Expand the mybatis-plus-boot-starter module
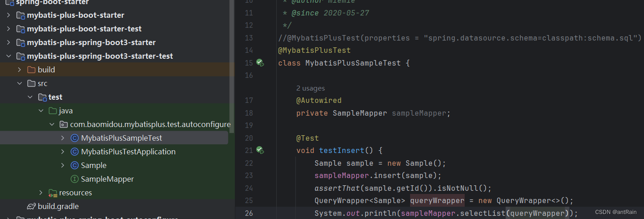The width and height of the screenshot is (644, 219). tap(8, 15)
